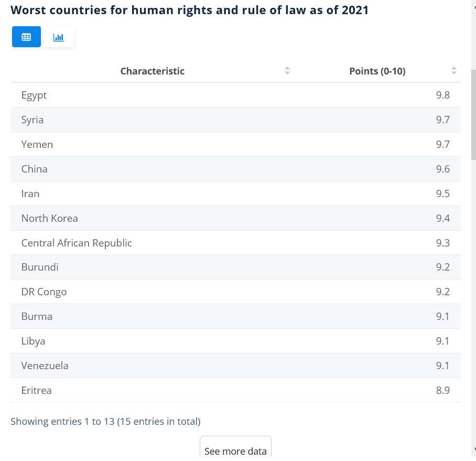The image size is (476, 461).
Task: Click the Points (0-10) column header
Action: tap(377, 71)
